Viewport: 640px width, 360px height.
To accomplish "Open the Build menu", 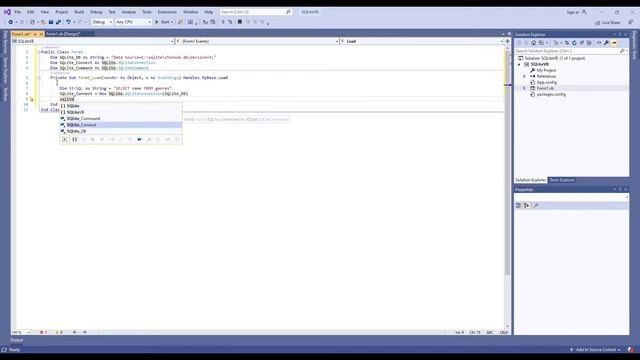I will [79, 12].
